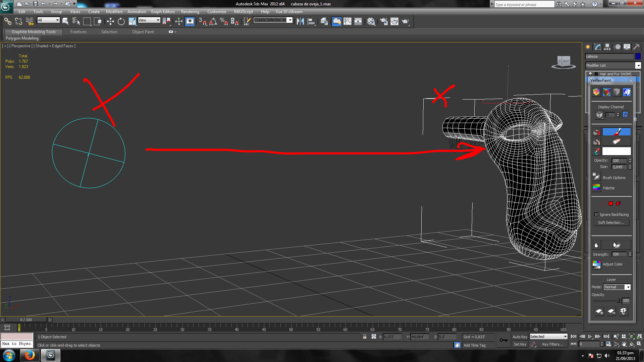Click the white paint color swatch
644x362 pixels.
tap(616, 152)
